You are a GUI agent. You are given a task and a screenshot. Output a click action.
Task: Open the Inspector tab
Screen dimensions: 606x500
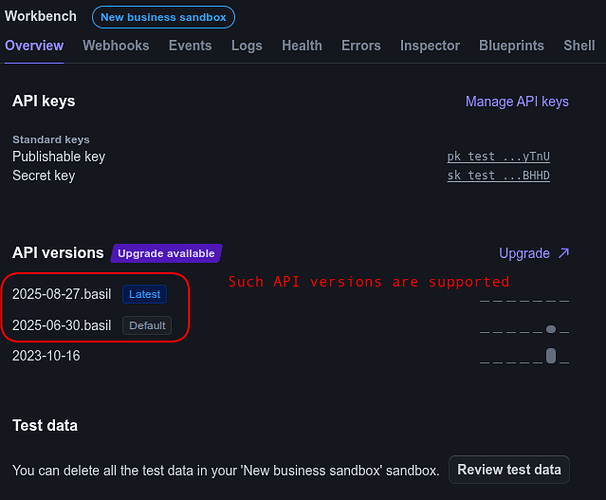click(x=430, y=46)
